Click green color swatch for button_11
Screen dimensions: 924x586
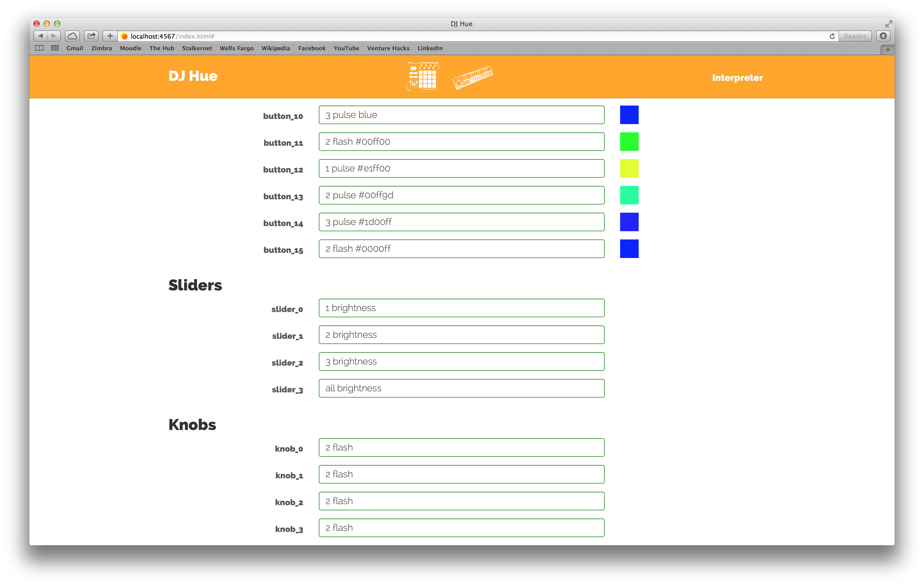pyautogui.click(x=629, y=142)
